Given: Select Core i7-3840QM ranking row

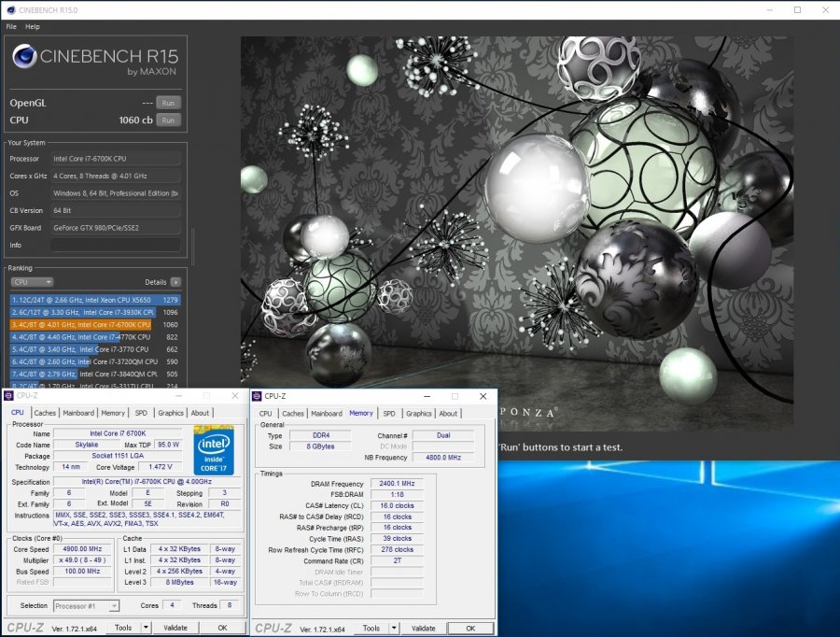Looking at the screenshot, I should [x=95, y=374].
